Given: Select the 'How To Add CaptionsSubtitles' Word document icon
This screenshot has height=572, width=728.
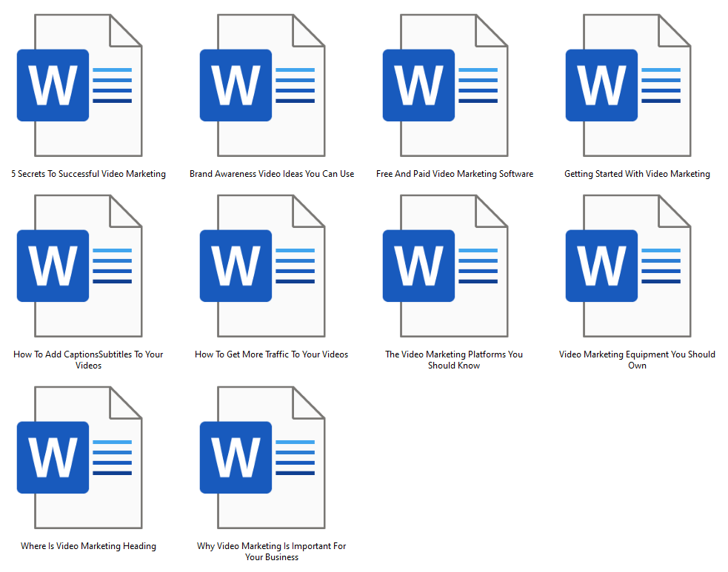Looking at the screenshot, I should click(79, 266).
